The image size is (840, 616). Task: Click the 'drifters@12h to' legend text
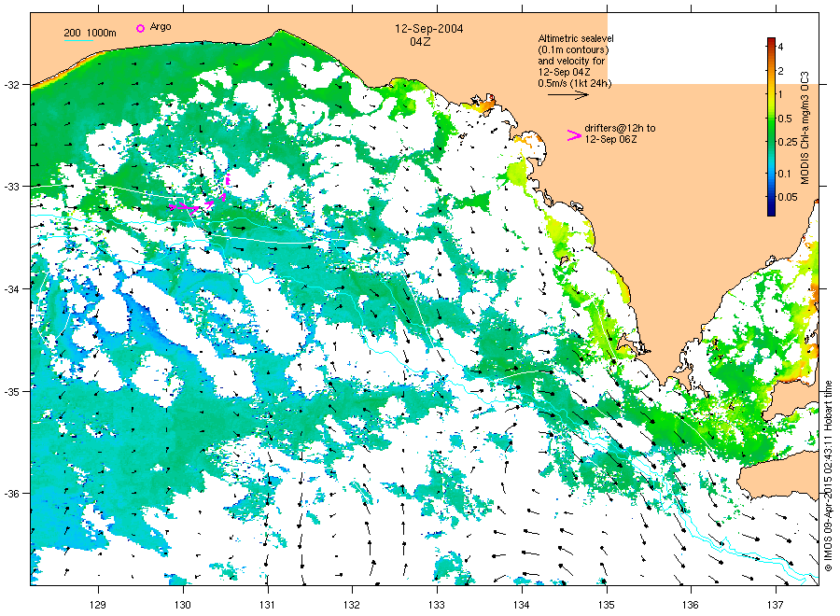pos(620,128)
